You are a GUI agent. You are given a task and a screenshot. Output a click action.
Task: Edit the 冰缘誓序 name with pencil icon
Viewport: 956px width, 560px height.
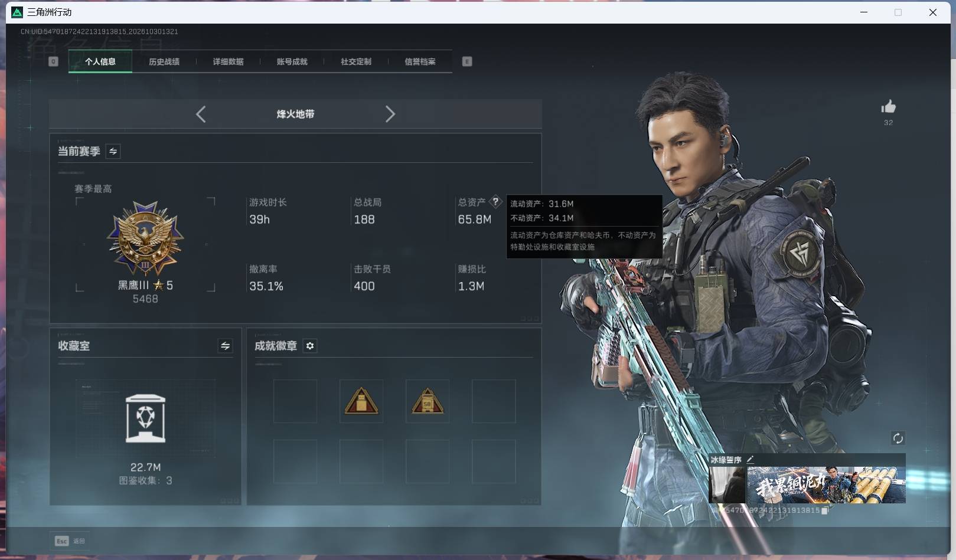pyautogui.click(x=750, y=459)
